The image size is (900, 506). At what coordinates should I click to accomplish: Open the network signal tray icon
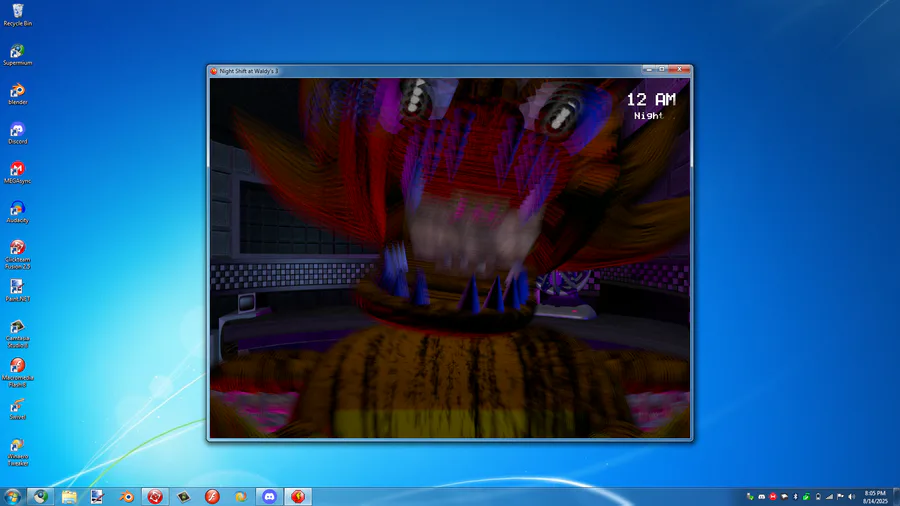pyautogui.click(x=829, y=497)
